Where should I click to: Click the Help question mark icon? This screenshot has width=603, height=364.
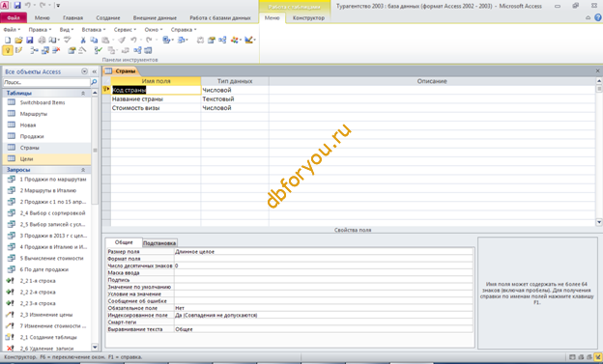[x=598, y=17]
